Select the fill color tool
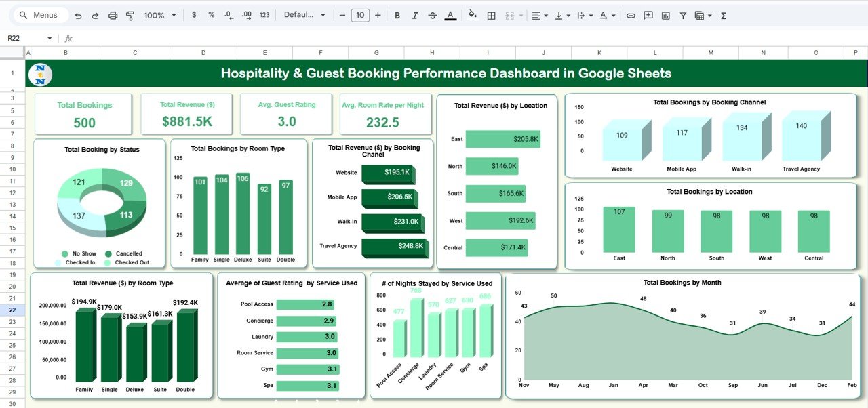The image size is (868, 408). 472,14
